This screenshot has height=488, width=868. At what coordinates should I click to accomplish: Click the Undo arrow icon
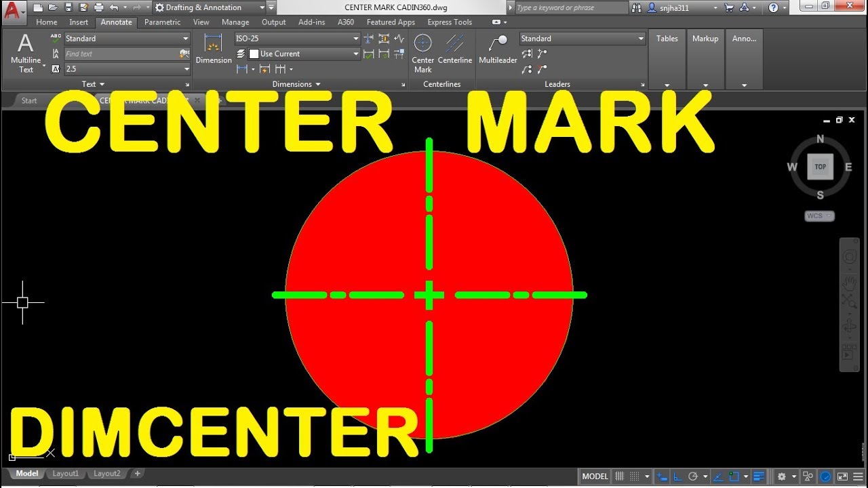point(113,7)
